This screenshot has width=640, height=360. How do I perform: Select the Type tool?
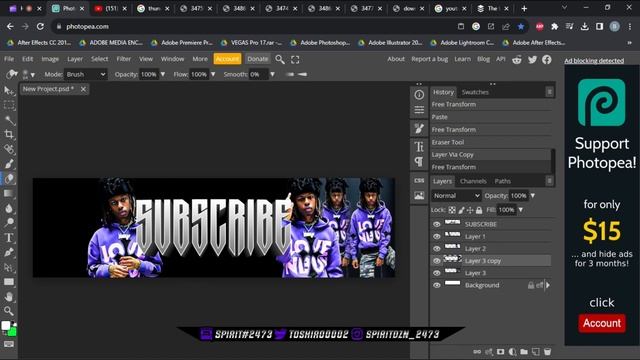[9, 238]
